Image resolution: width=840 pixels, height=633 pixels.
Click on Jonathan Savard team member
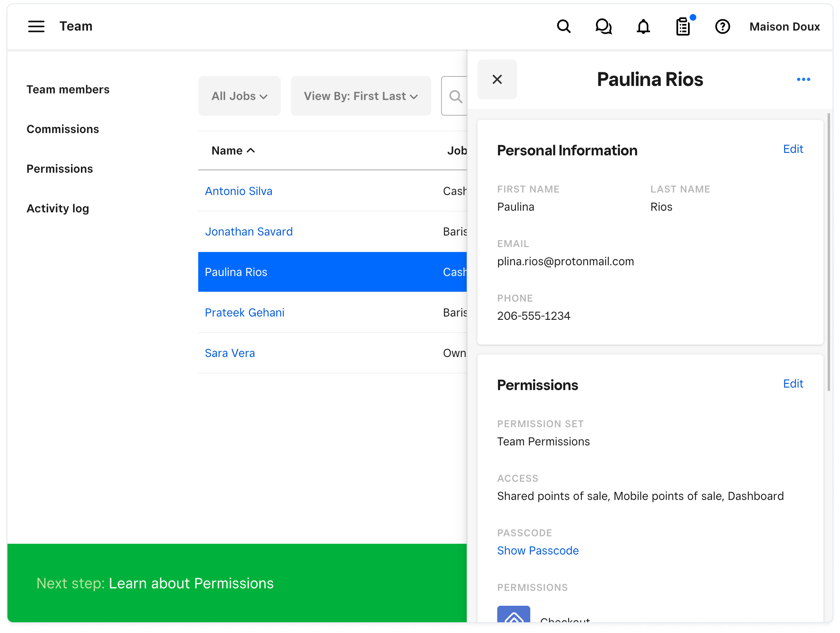pos(248,231)
